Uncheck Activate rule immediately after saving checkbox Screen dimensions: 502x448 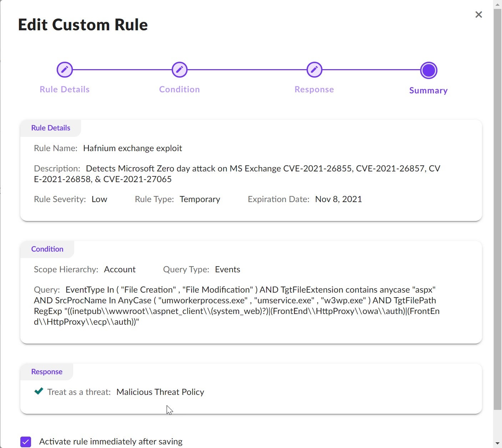(26, 442)
